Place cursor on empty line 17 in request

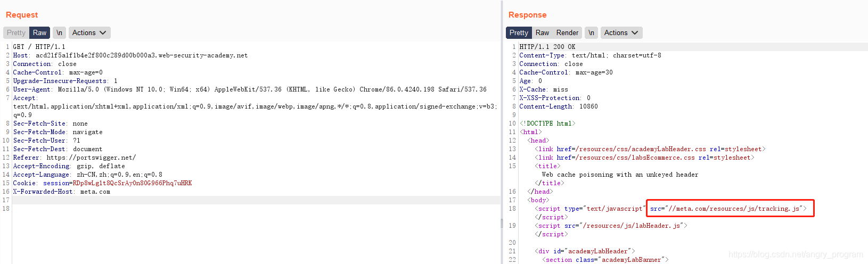[x=256, y=200]
